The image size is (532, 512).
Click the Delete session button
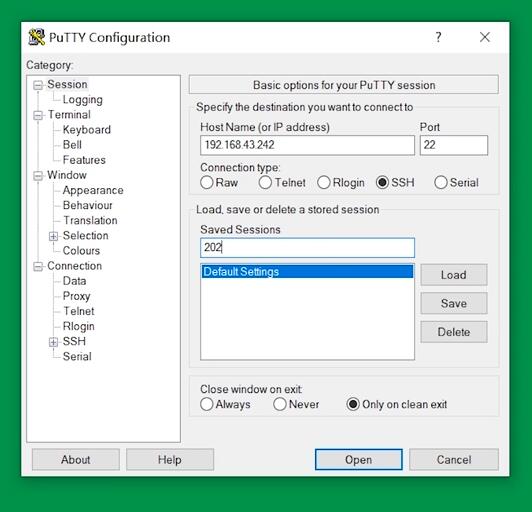point(454,332)
